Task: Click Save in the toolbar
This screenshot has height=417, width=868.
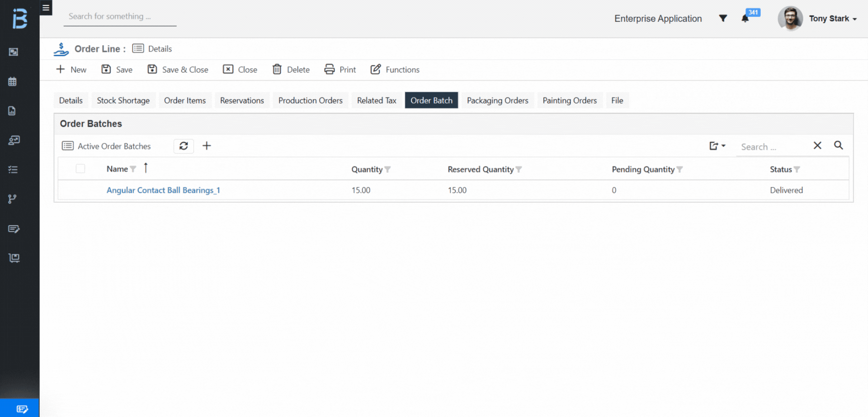Action: pos(117,70)
